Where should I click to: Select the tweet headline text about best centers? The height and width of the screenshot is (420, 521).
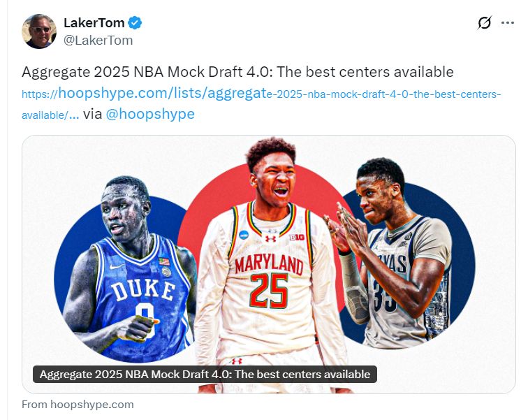[x=237, y=72]
